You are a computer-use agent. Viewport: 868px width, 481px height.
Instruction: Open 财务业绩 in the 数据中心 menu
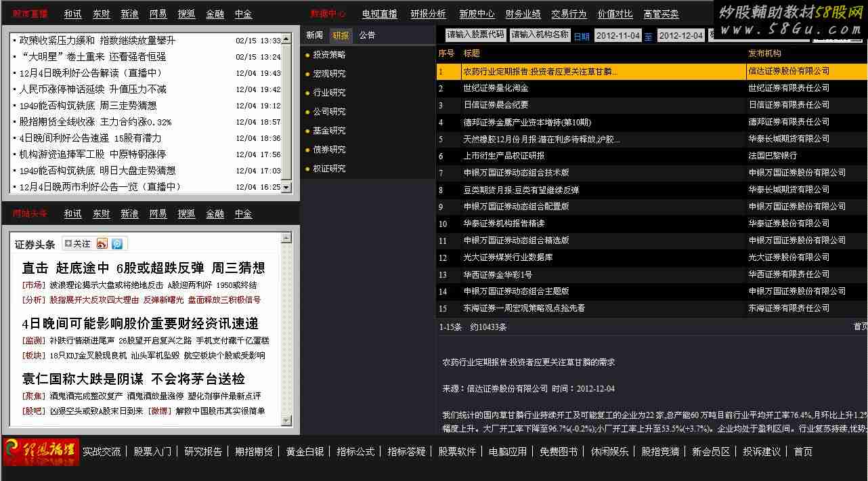pos(523,14)
